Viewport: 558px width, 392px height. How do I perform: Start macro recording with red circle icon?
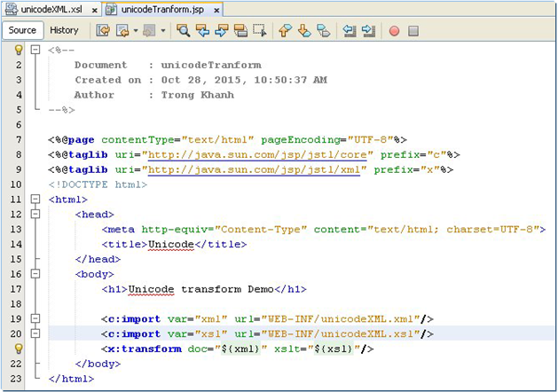pos(394,31)
